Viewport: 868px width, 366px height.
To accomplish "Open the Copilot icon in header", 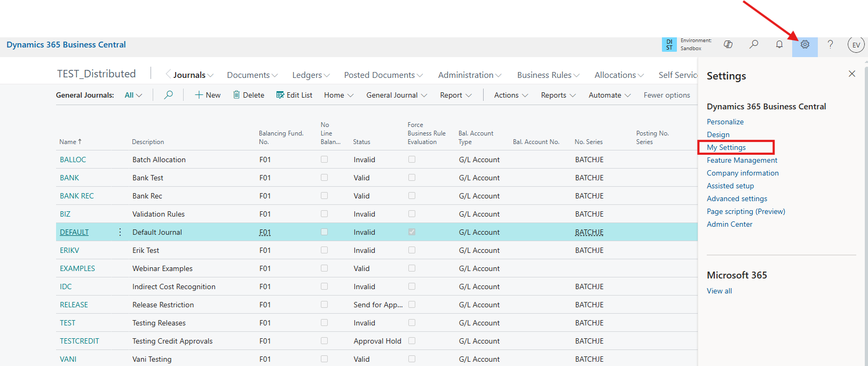I will pyautogui.click(x=728, y=45).
